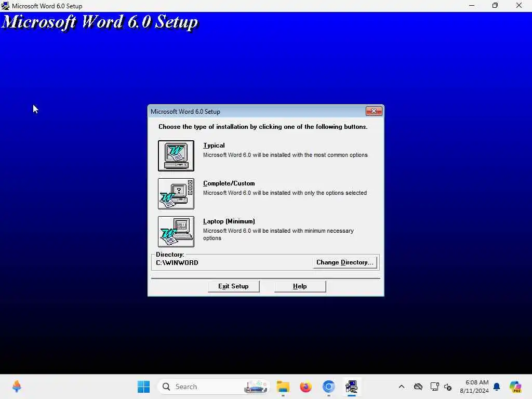Screen dimensions: 532x399
Task: Click the muted volume tray icon
Action: [448, 387]
